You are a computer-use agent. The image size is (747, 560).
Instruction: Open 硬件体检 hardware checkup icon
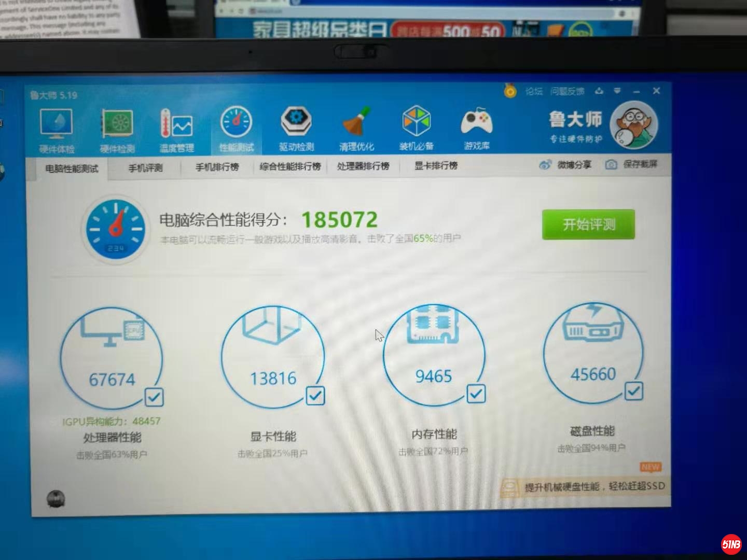tap(57, 130)
